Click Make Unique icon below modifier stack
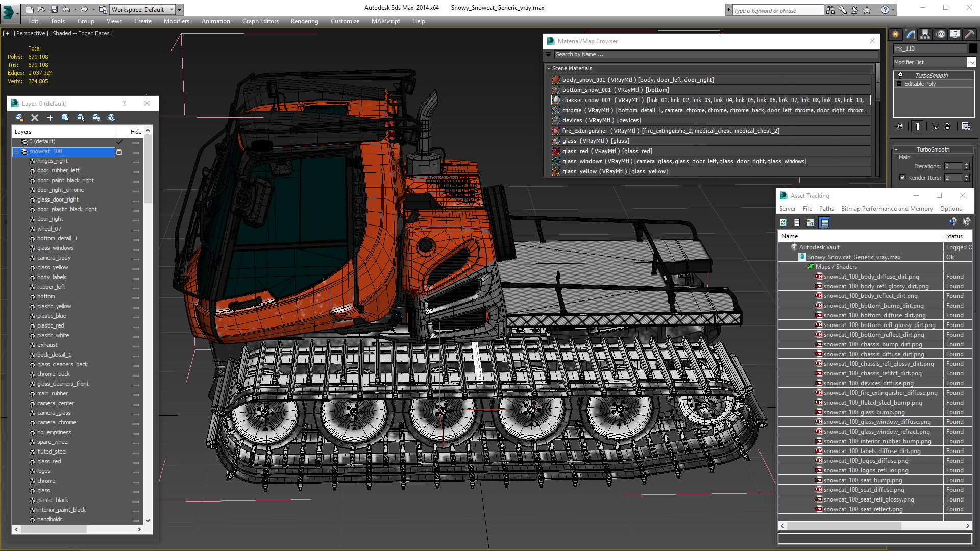The image size is (980, 551). 935,126
